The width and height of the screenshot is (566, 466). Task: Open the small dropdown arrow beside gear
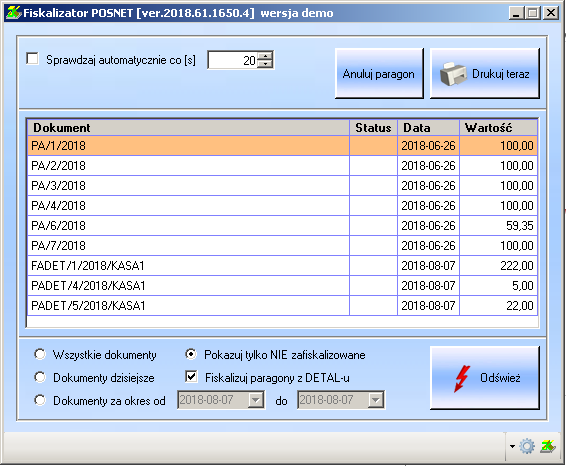coord(513,447)
